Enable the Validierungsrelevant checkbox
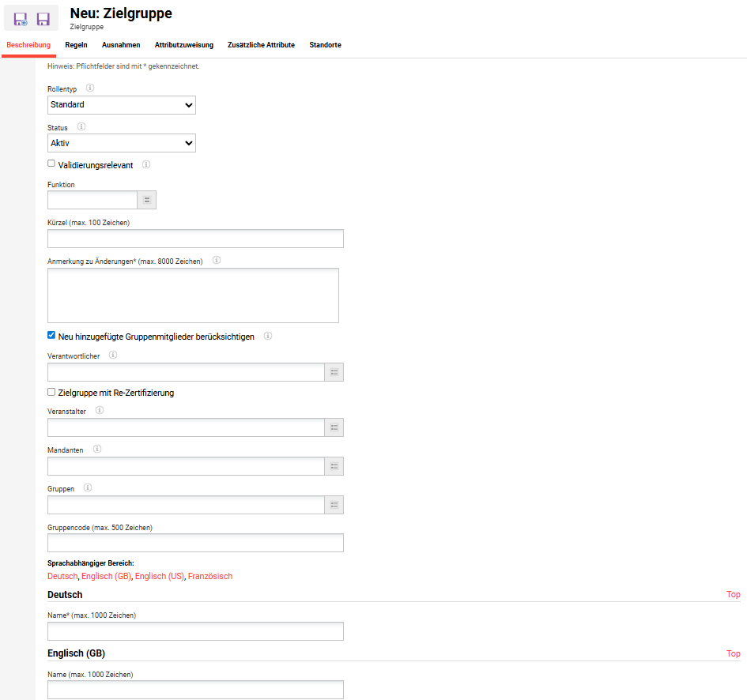Image resolution: width=747 pixels, height=700 pixels. [51, 164]
